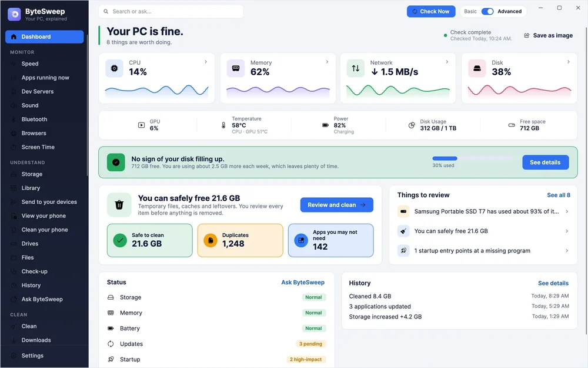The height and width of the screenshot is (368, 588).
Task: Click the Updates refresh icon
Action: click(111, 344)
